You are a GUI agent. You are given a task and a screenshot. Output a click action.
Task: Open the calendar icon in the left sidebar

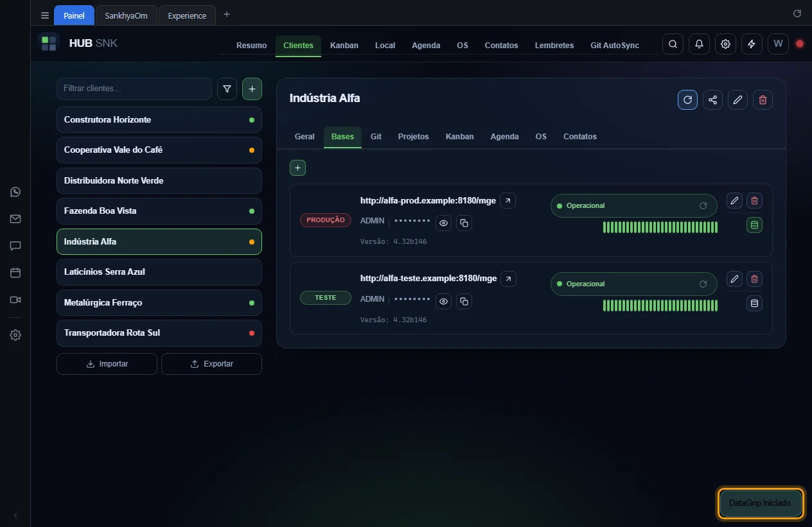pos(15,273)
